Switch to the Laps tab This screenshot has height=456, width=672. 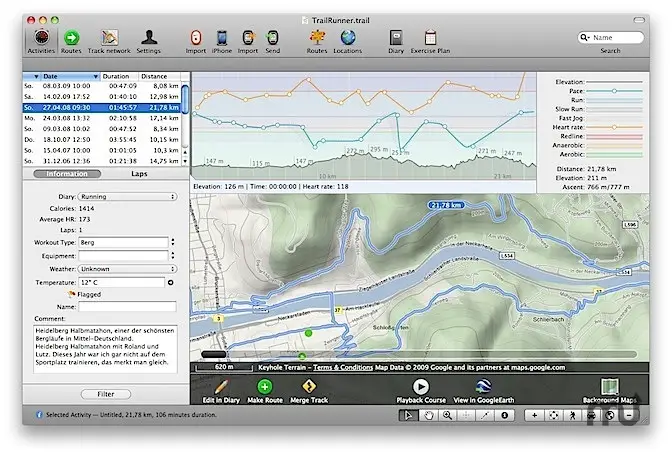[x=139, y=174]
